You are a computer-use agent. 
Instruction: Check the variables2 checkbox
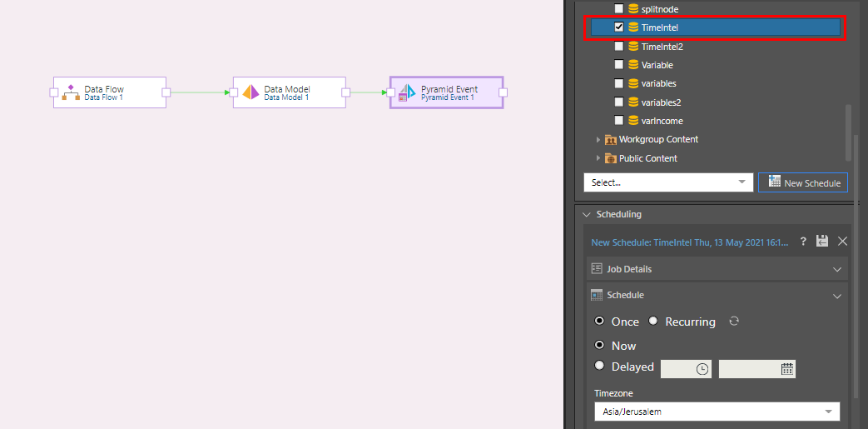pos(619,102)
